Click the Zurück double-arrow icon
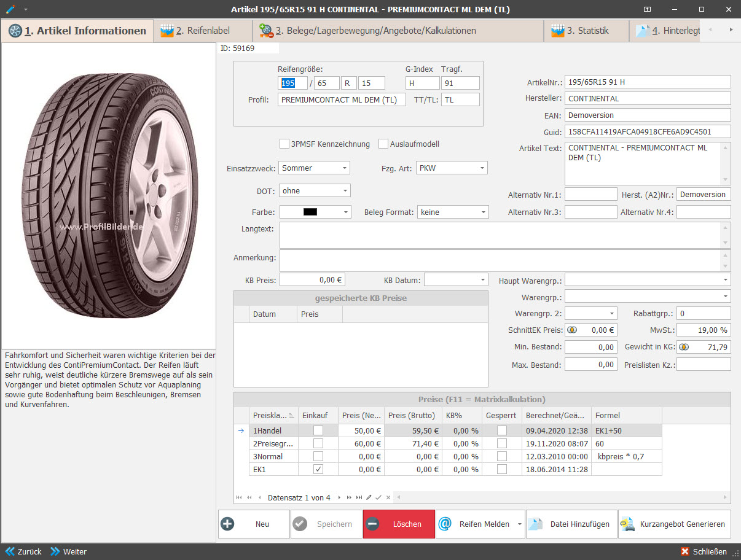 pyautogui.click(x=10, y=551)
